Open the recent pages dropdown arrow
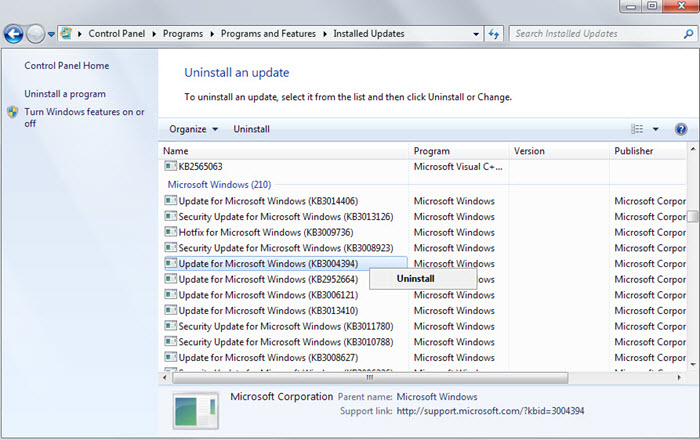Viewport: 700px width, 440px height. [51, 34]
